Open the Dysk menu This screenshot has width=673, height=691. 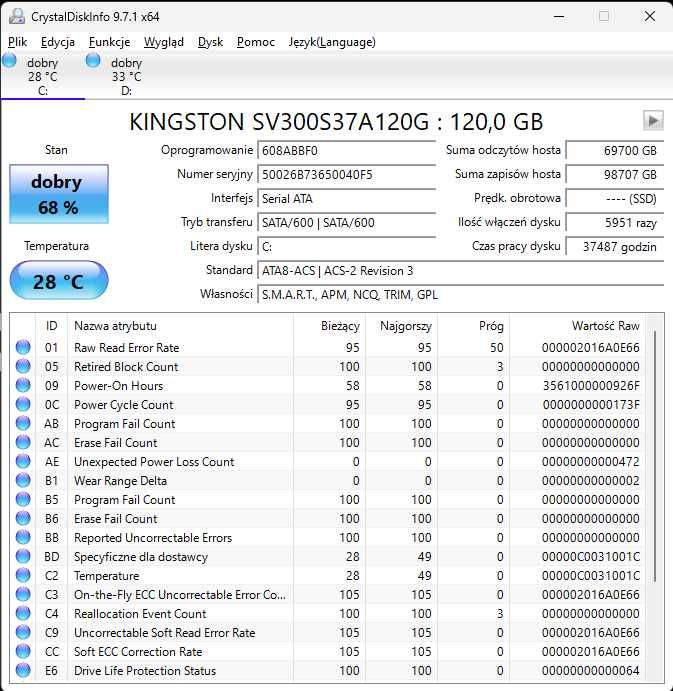click(x=210, y=42)
